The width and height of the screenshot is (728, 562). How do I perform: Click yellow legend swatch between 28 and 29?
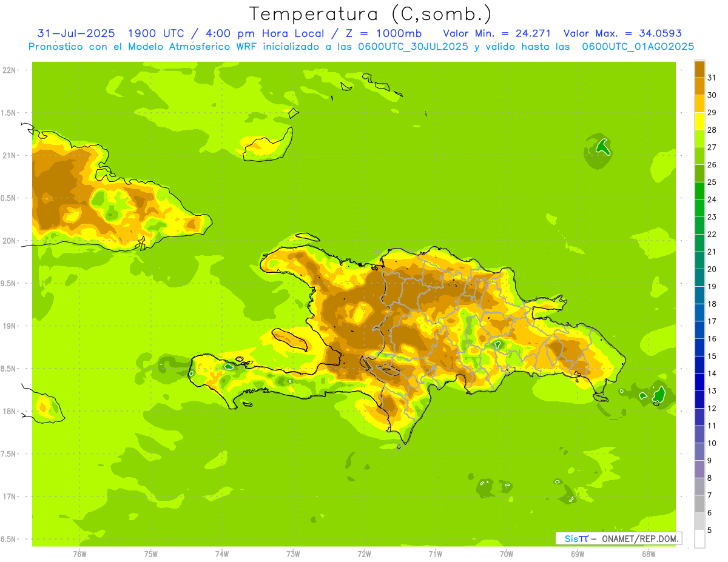tap(699, 121)
